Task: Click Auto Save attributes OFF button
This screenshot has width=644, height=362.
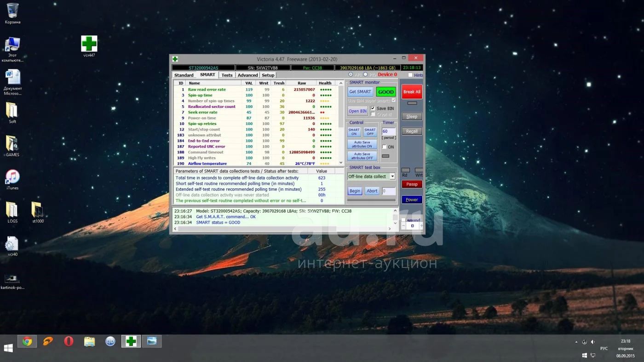Action: [x=362, y=156]
